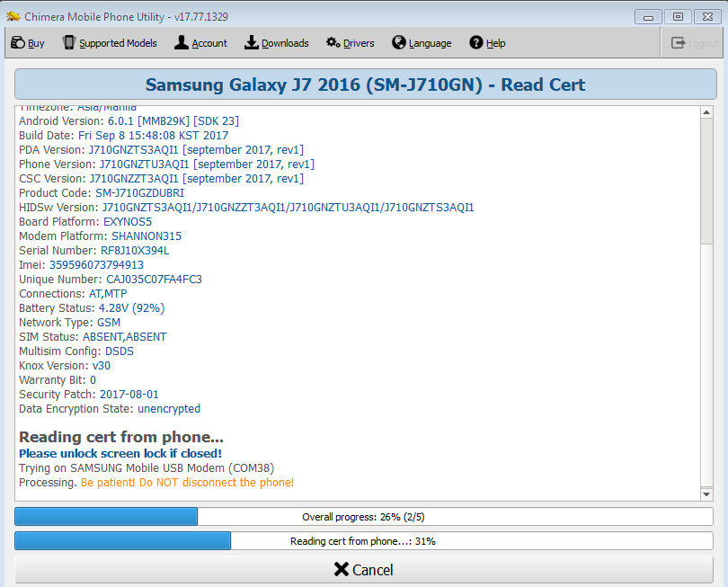Click Product Code SM-J710GZDUBRI
728x587 pixels.
pyautogui.click(x=139, y=193)
